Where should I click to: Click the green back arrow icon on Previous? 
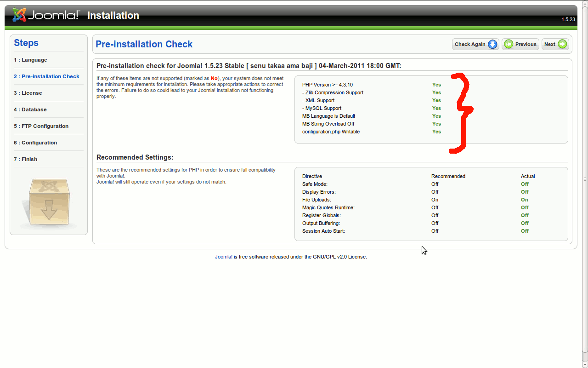tap(509, 44)
